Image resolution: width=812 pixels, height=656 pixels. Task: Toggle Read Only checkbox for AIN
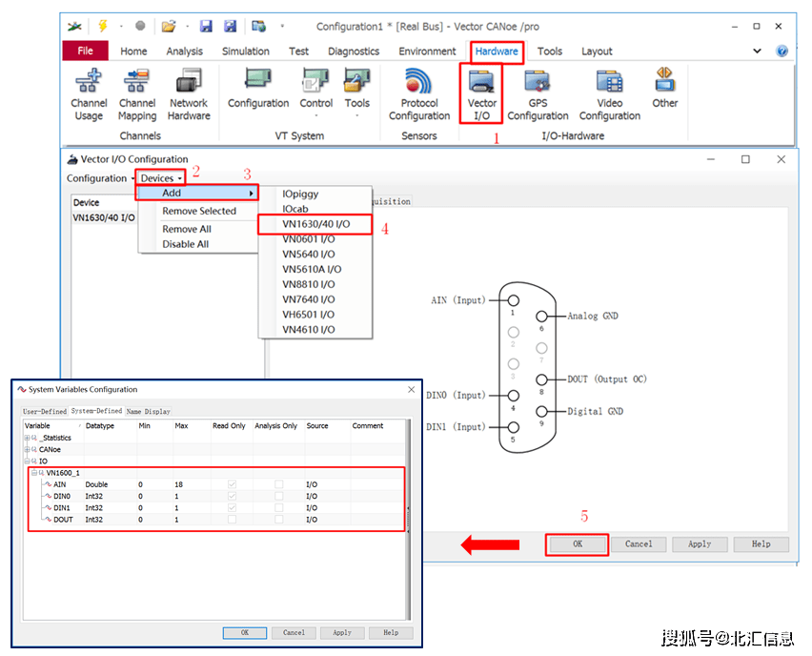click(x=232, y=484)
